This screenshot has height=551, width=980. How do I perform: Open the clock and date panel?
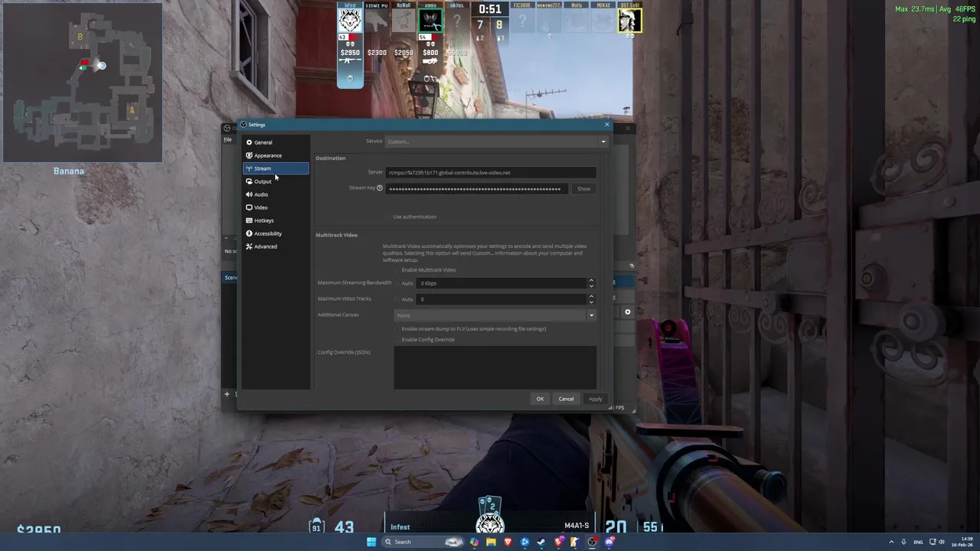962,542
